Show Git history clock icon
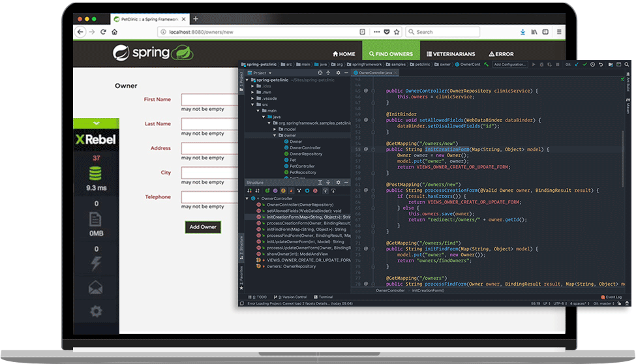This screenshot has width=636, height=364. 592,65
